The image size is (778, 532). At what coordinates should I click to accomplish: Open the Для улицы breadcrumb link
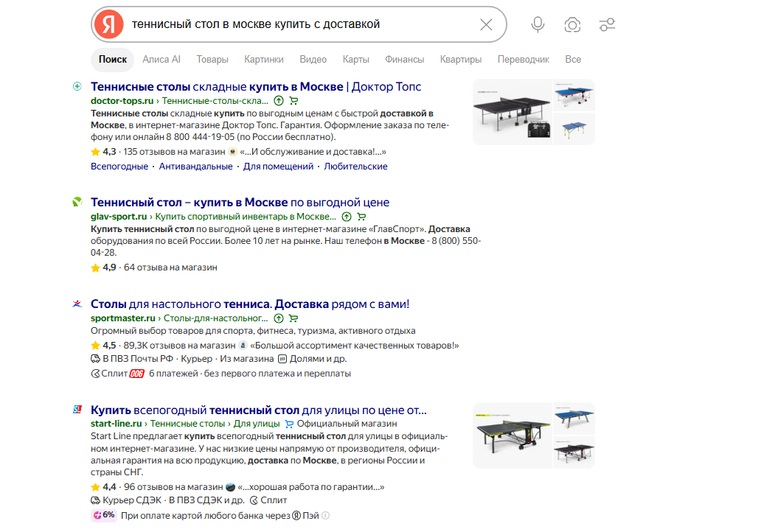(x=257, y=424)
